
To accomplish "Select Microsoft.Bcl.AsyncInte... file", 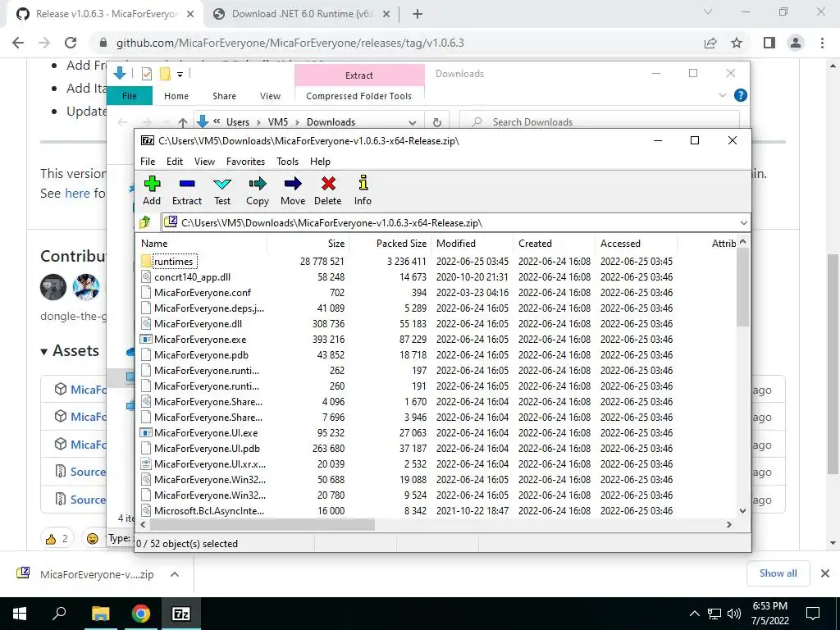I will (x=209, y=510).
